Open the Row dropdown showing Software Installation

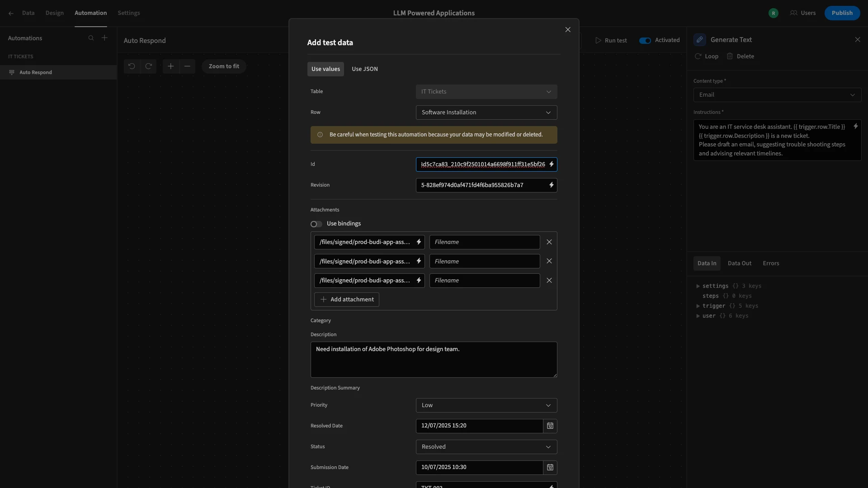486,113
